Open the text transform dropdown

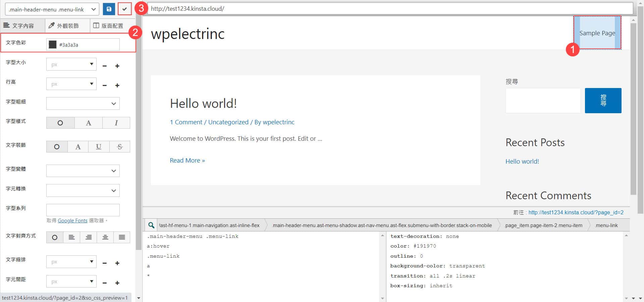pos(83,190)
